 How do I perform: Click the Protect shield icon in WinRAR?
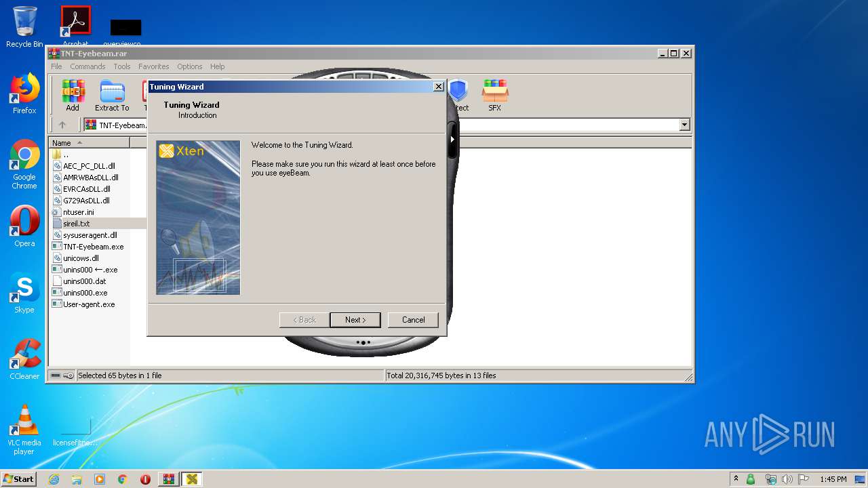coord(458,96)
